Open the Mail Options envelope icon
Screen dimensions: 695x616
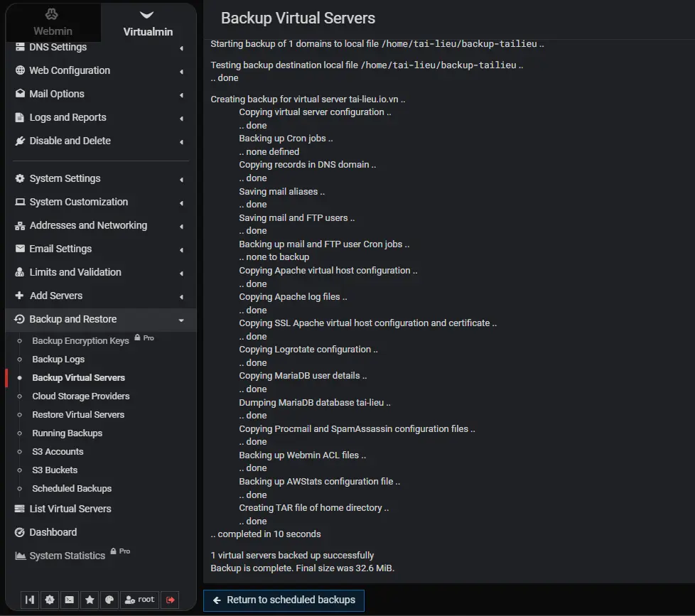19,93
